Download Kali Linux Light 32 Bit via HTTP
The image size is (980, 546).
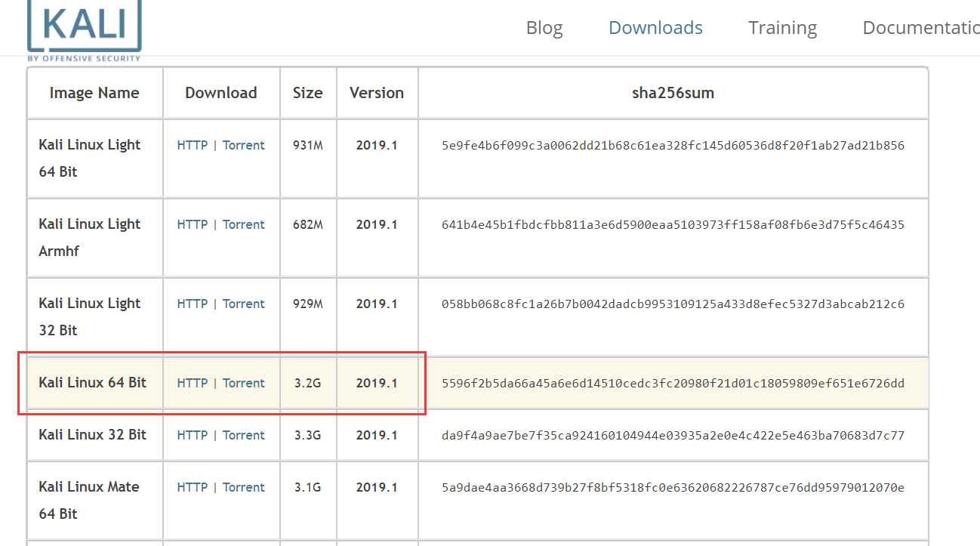pos(193,304)
